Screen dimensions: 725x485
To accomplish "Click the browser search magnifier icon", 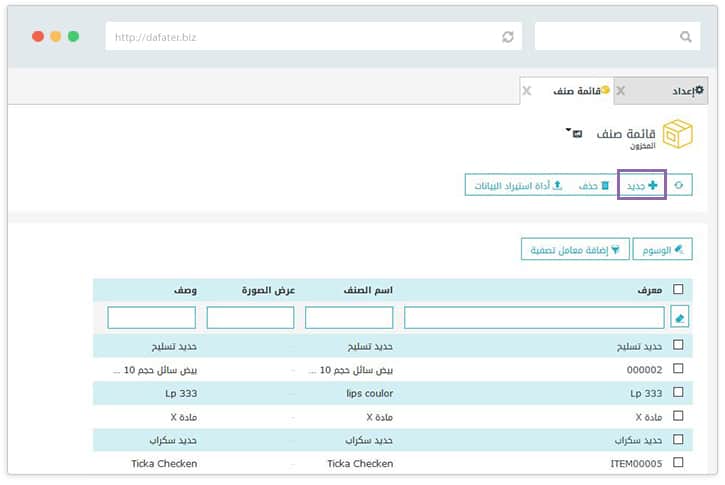I will pos(686,37).
